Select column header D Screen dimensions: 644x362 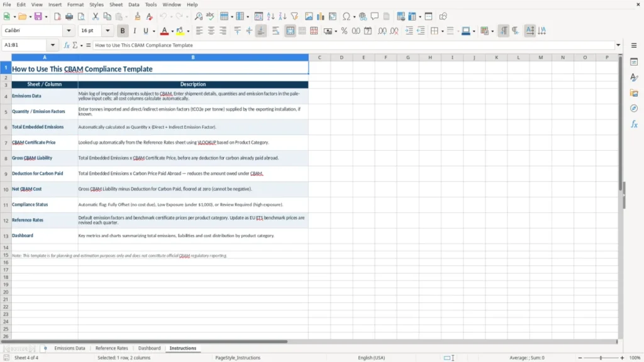(x=341, y=57)
